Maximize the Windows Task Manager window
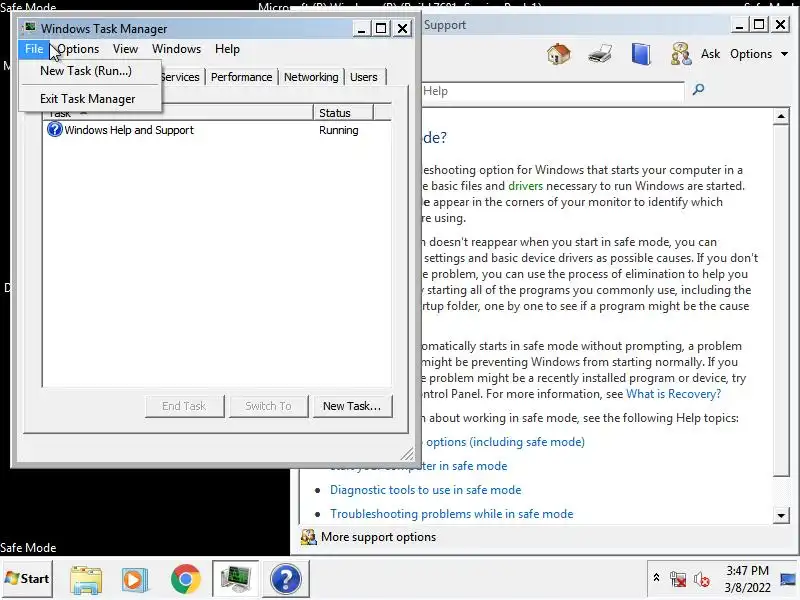800x600 pixels. (x=381, y=28)
